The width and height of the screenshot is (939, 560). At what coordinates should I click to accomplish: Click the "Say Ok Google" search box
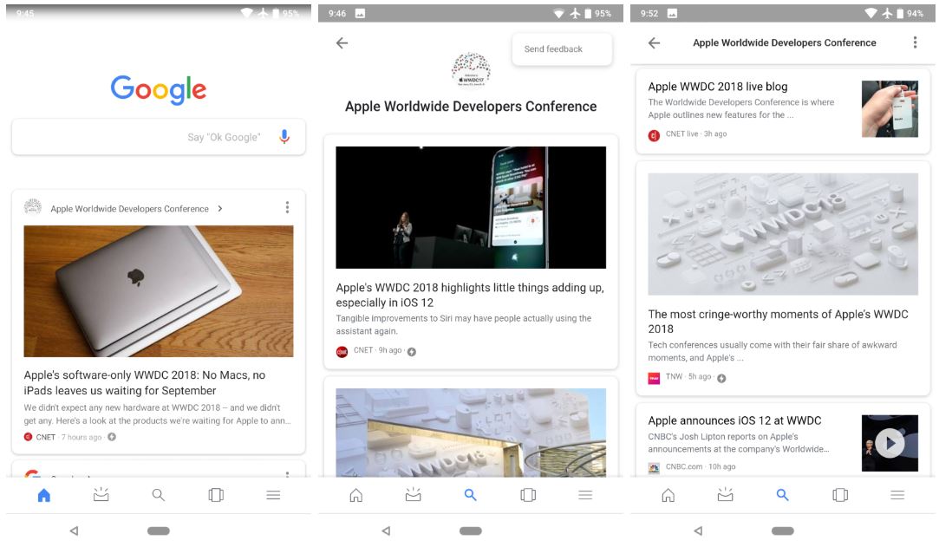click(x=147, y=137)
